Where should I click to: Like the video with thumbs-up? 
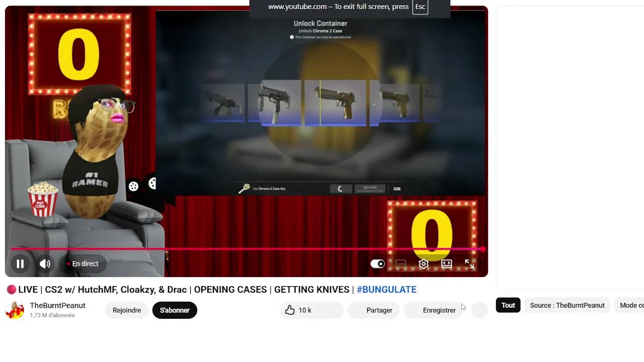298,310
